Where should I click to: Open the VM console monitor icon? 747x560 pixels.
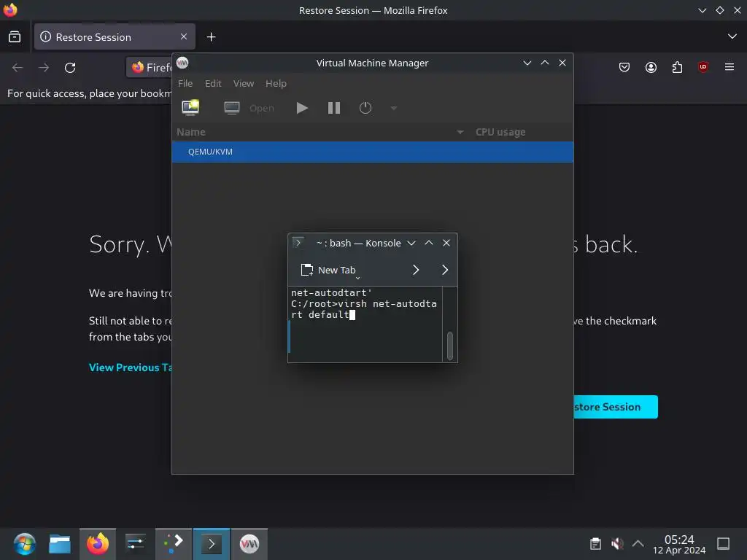[x=232, y=108]
